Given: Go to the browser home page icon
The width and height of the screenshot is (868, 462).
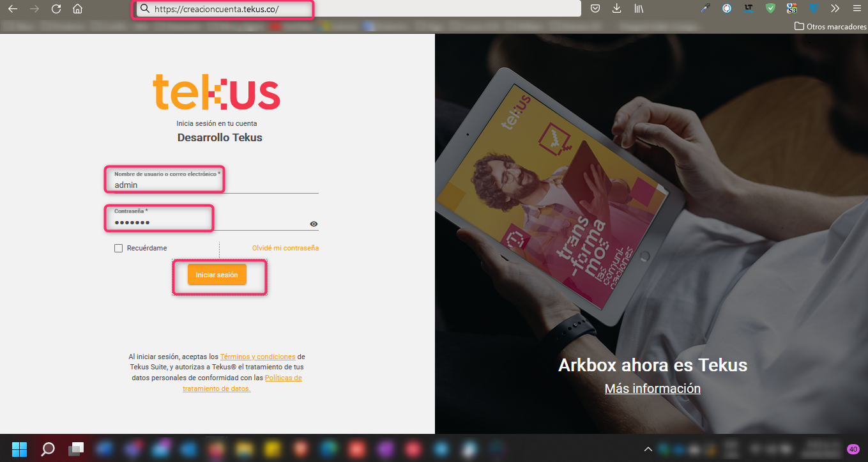Looking at the screenshot, I should pyautogui.click(x=77, y=9).
